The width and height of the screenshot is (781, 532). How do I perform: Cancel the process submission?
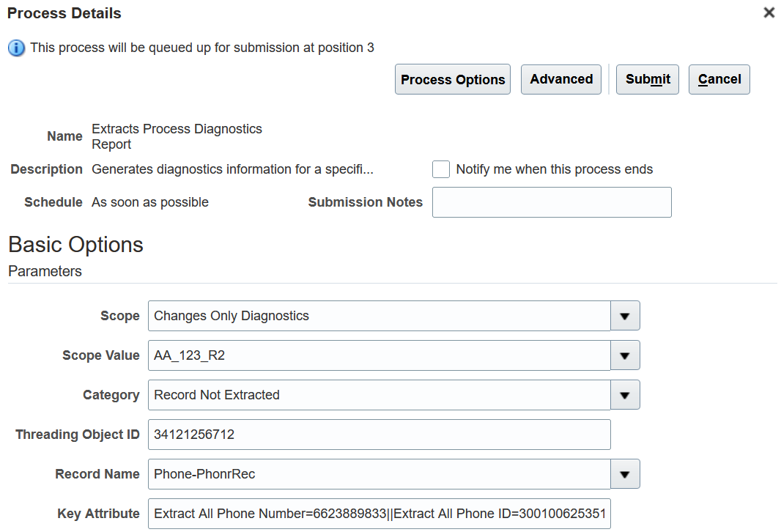coord(719,79)
